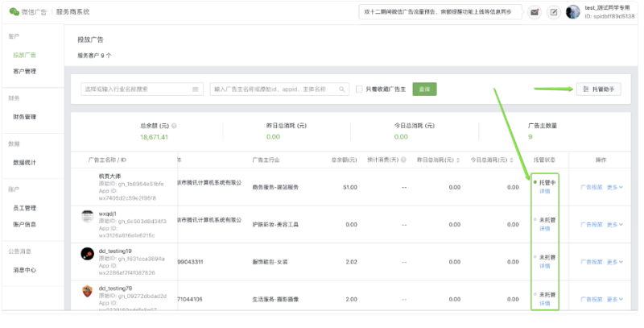Screen dimensions: 644x328
Task: Click 广告投放 link for wxqdj1 row
Action: pos(592,225)
